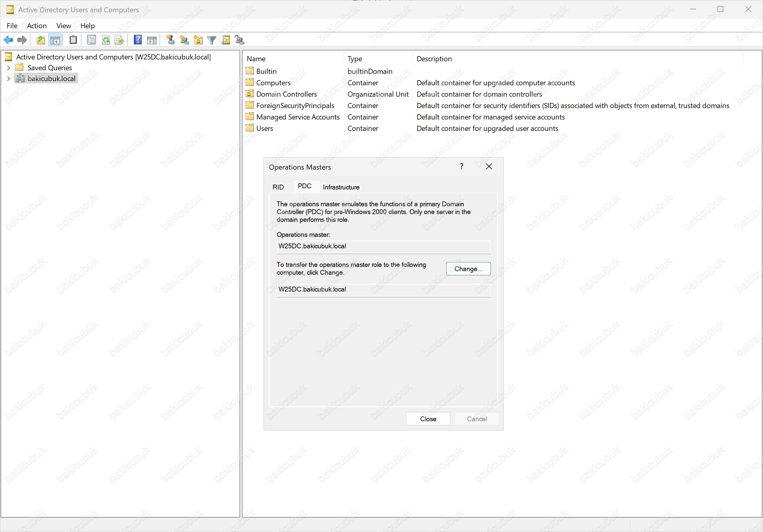
Task: Click the 'builtinDomain' type cell
Action: 370,71
